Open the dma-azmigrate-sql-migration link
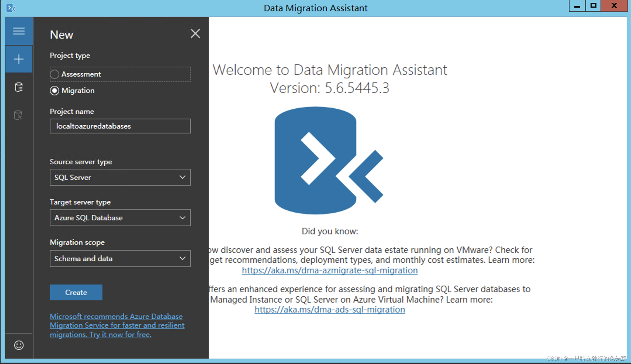The image size is (631, 364). [330, 271]
